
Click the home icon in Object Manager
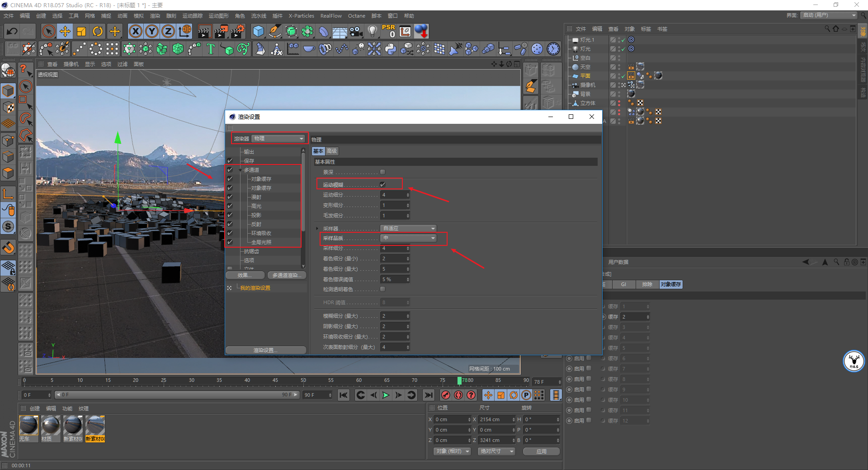(x=836, y=28)
